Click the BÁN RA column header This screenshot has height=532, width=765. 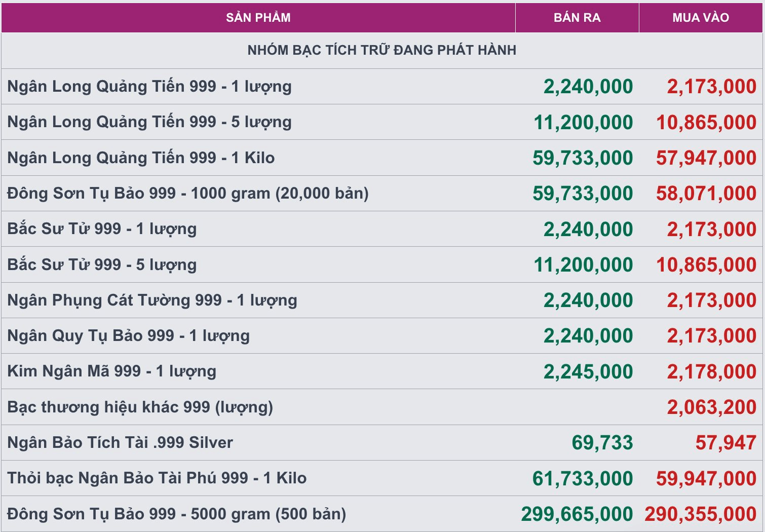[x=577, y=18]
